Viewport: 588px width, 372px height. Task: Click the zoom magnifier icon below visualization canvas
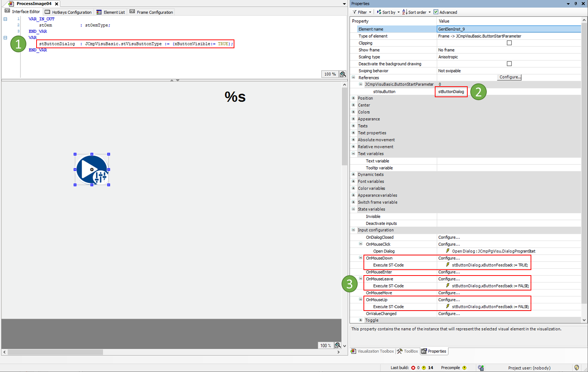338,345
